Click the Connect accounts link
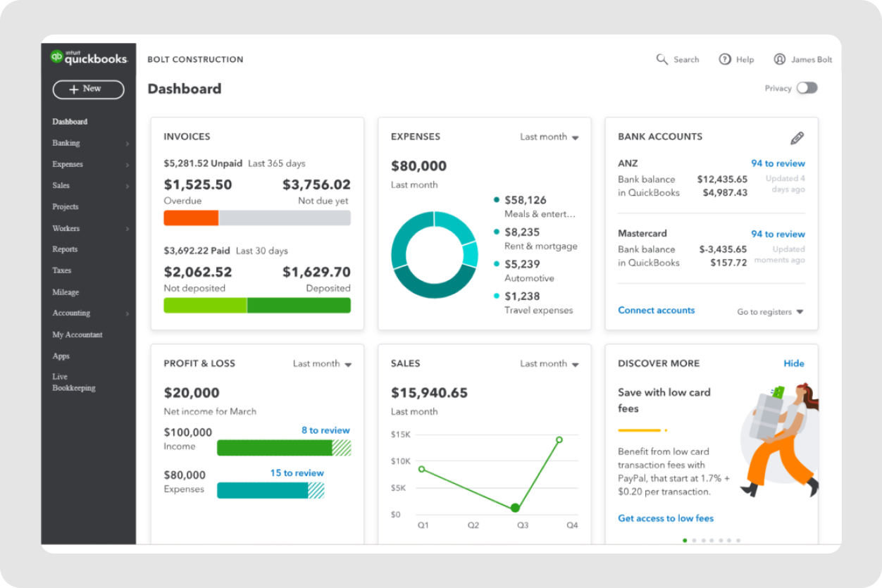 pyautogui.click(x=656, y=310)
